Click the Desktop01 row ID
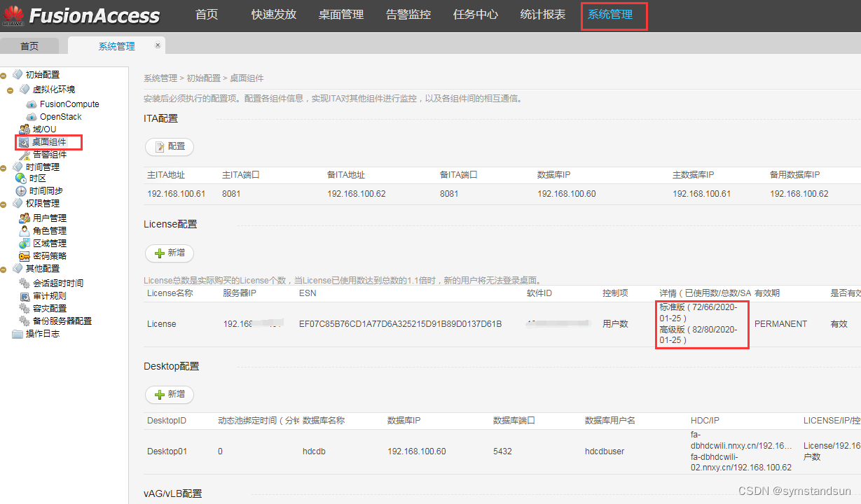This screenshot has width=861, height=504. 167,451
